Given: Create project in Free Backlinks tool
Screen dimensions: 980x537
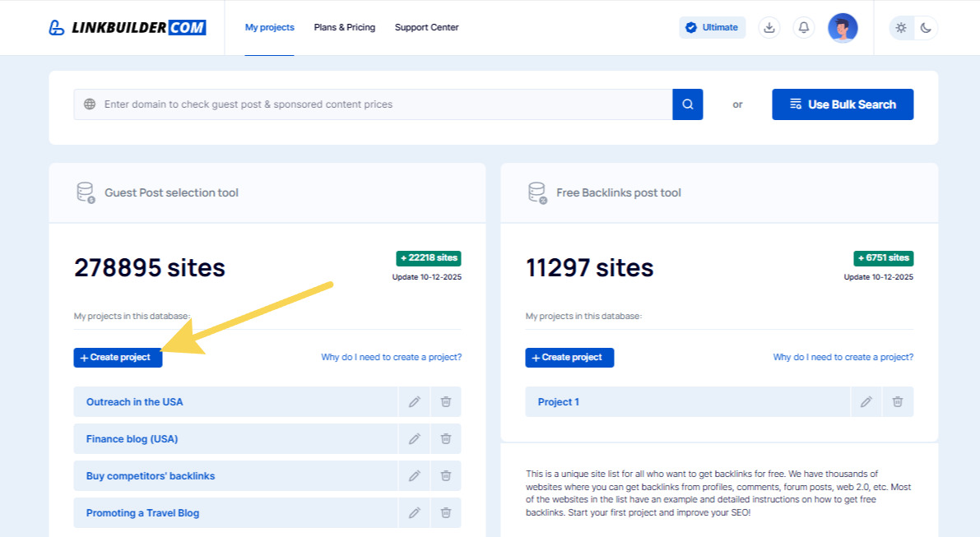Looking at the screenshot, I should (x=569, y=358).
